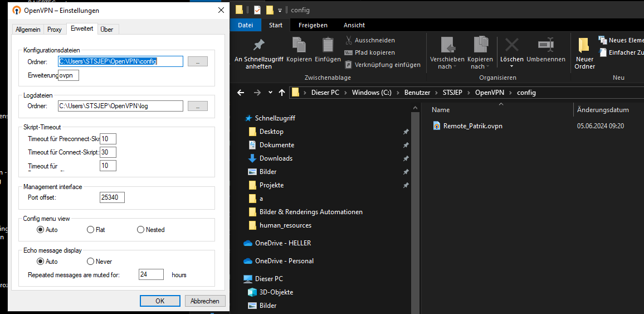Switch to the Freigeben ribbon tab
This screenshot has width=644, height=314.
coord(313,25)
